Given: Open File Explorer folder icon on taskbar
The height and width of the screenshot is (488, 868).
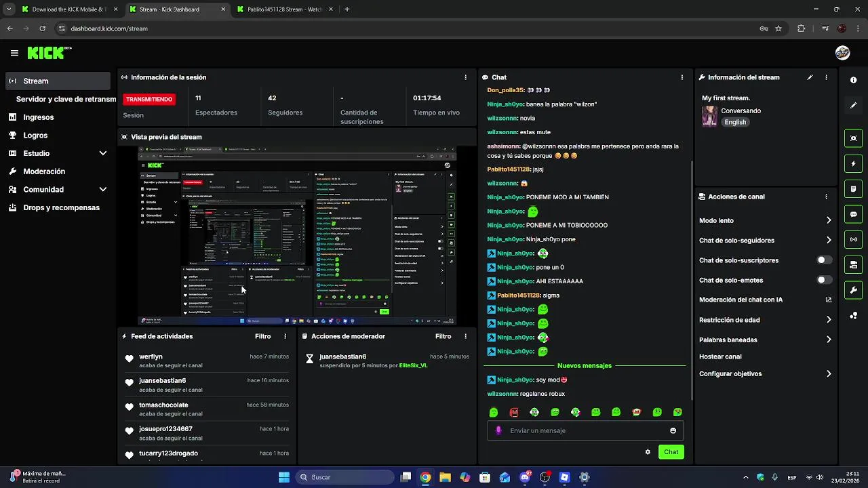Looking at the screenshot, I should (x=445, y=477).
